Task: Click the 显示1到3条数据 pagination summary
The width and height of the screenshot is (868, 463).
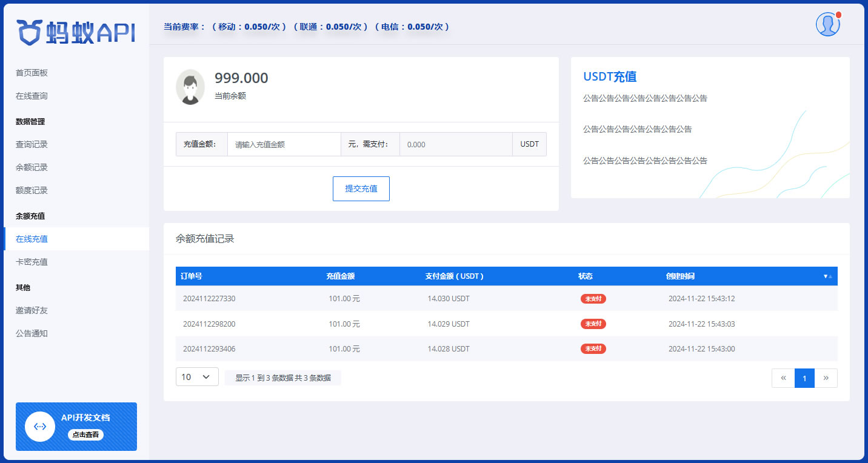Action: point(283,378)
